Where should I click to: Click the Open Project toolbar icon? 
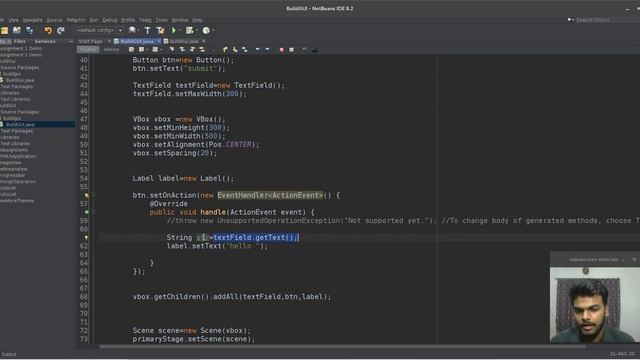(x=17, y=30)
